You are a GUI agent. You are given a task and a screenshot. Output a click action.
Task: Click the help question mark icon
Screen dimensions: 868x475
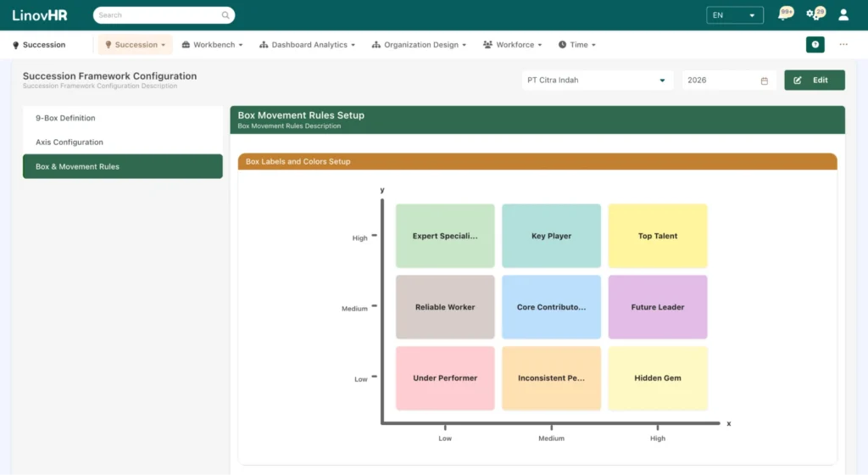pos(815,45)
